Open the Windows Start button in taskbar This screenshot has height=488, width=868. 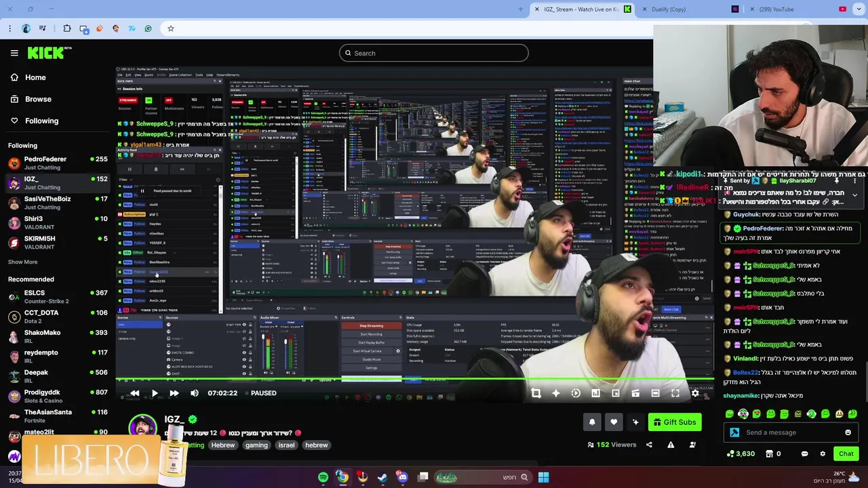[x=543, y=477]
